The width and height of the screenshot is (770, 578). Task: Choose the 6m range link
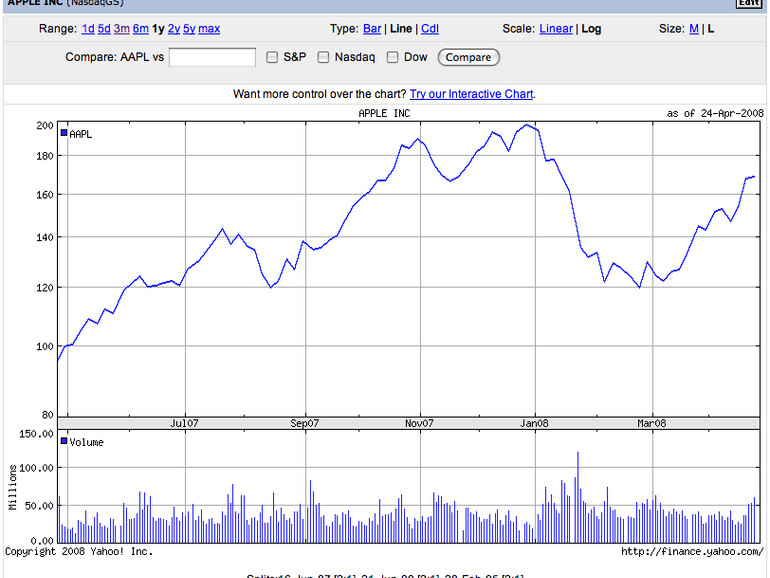[140, 29]
